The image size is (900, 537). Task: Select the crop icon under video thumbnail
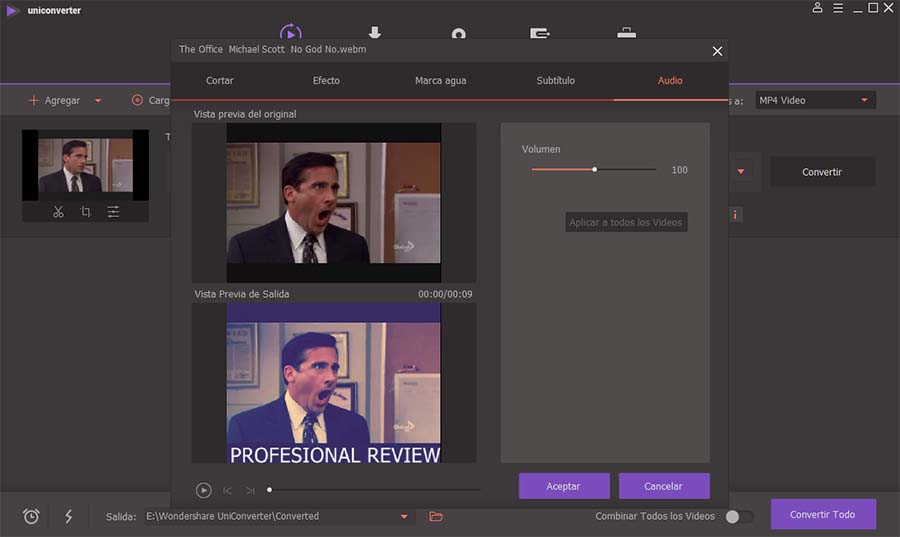click(x=86, y=212)
